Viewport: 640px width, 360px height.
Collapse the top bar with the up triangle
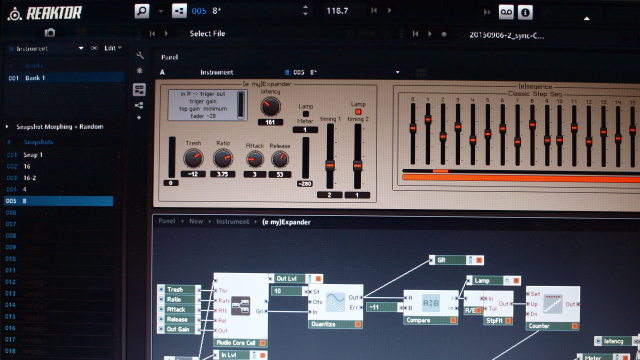pyautogui.click(x=587, y=18)
